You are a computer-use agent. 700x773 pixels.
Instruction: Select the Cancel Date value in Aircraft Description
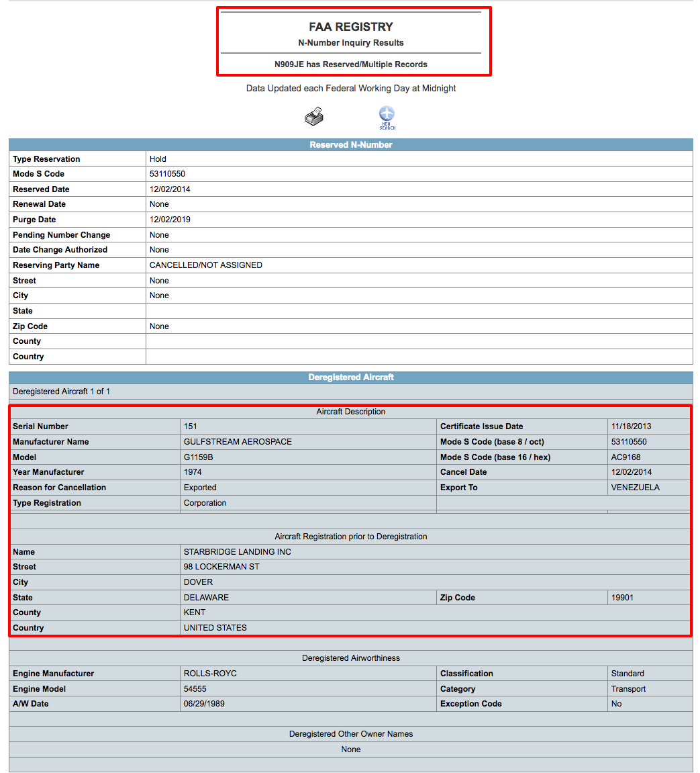tap(632, 471)
